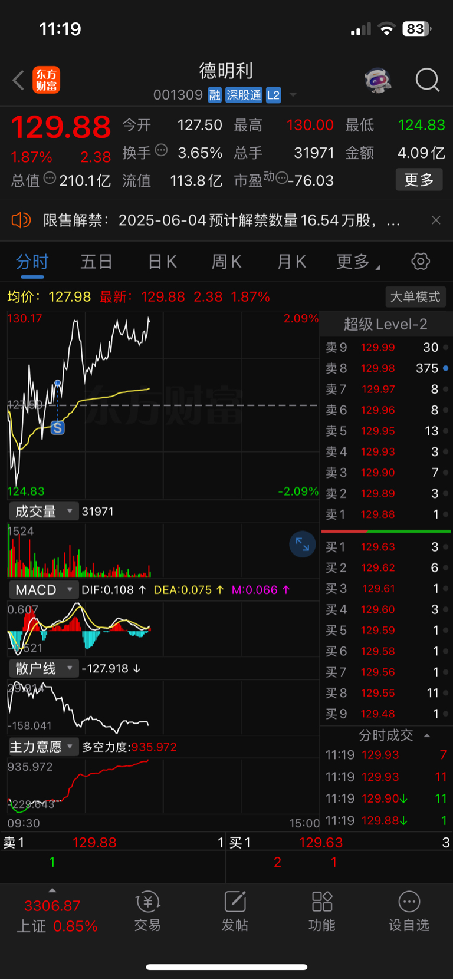Viewport: 453px width, 980px height.
Task: Tap the Wi-Fi icon in status bar
Action: (x=386, y=29)
